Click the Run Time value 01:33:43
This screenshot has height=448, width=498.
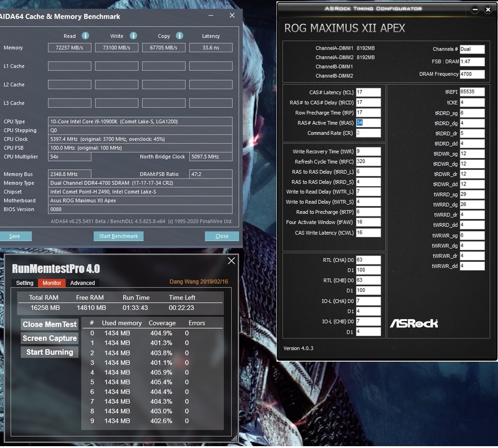(135, 307)
